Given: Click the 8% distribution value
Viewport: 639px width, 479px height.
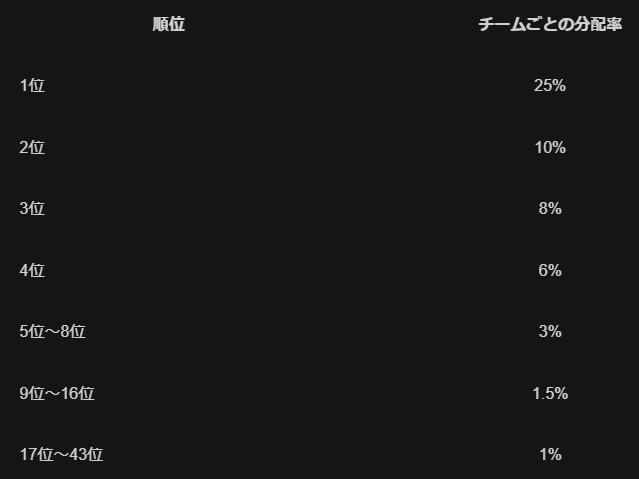Looking at the screenshot, I should 550,209.
